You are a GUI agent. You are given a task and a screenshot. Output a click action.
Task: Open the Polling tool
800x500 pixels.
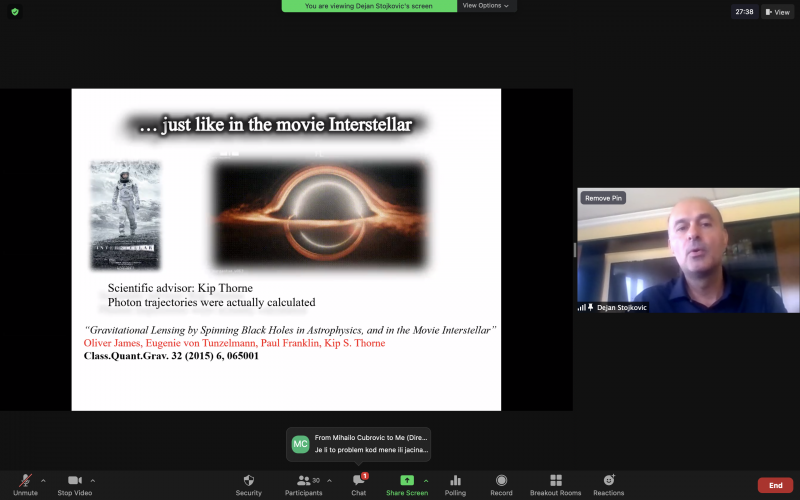point(455,485)
